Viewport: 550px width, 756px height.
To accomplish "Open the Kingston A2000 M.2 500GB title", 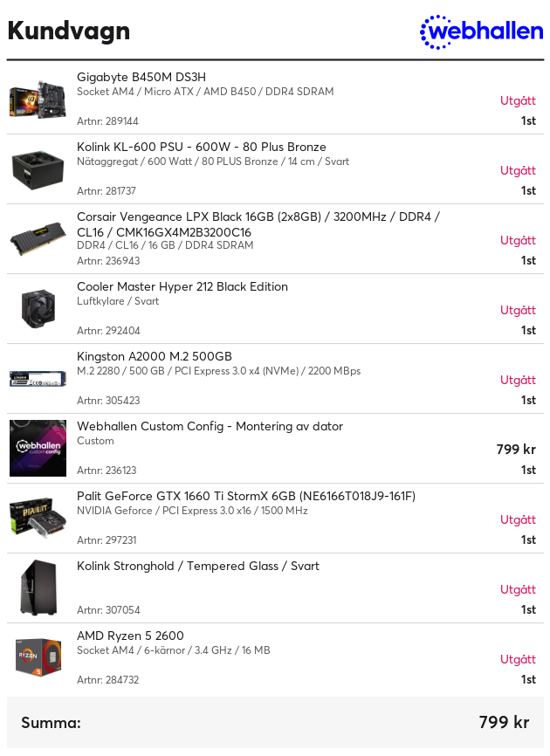I will tap(155, 357).
